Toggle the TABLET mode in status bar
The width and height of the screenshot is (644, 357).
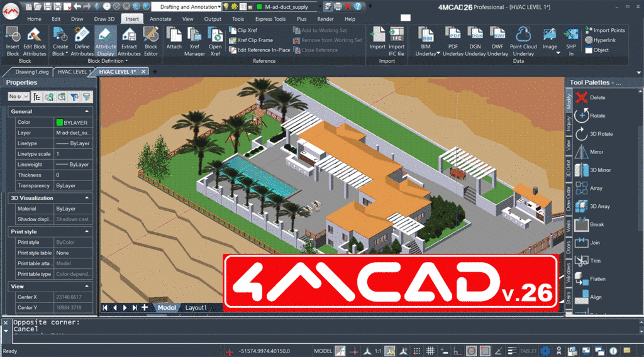(528, 351)
